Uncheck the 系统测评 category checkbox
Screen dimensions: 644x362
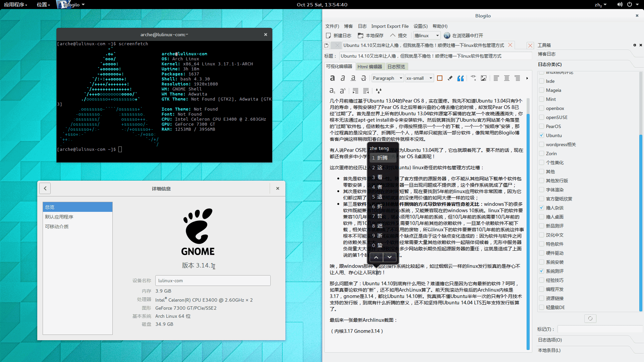541,271
